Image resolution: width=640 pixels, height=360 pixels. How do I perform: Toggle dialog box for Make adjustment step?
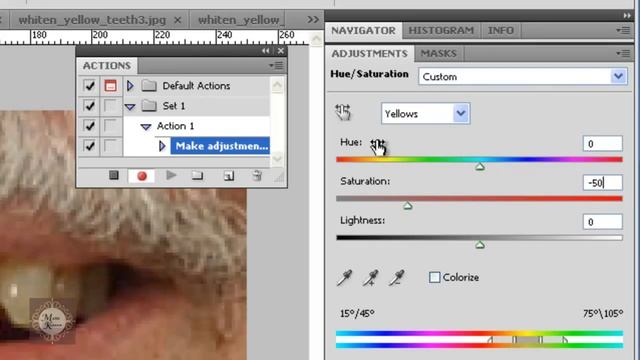click(x=110, y=146)
